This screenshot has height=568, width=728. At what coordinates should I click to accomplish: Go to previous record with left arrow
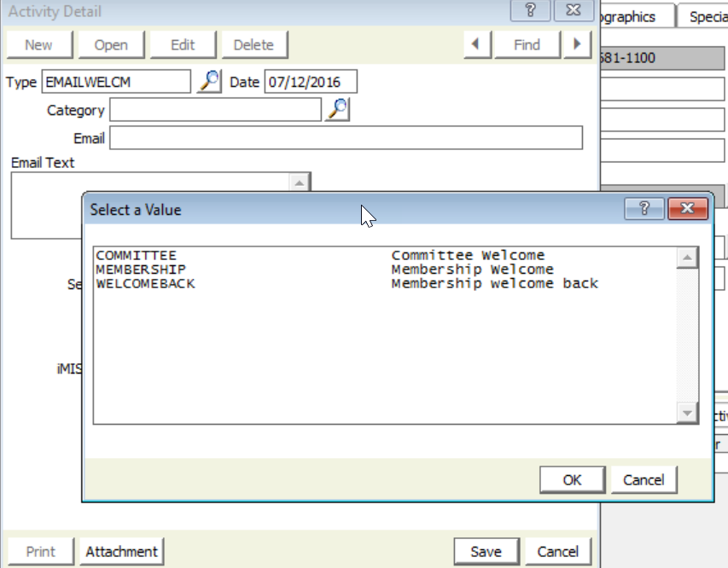pyautogui.click(x=476, y=45)
